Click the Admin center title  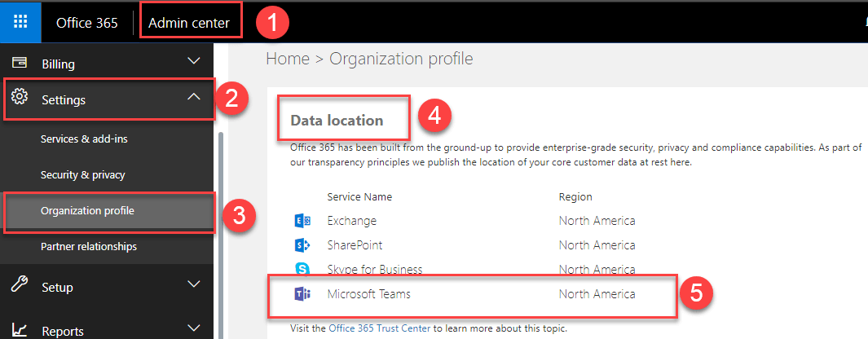[x=191, y=23]
